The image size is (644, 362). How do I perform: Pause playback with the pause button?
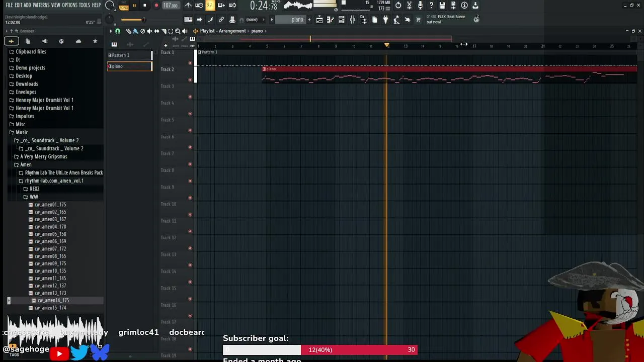pyautogui.click(x=134, y=6)
